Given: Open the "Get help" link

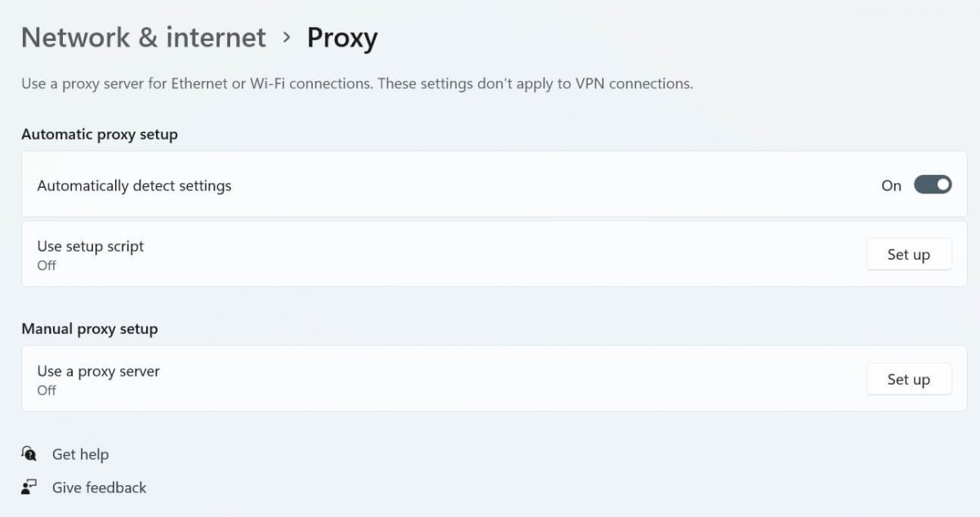Looking at the screenshot, I should (x=79, y=454).
